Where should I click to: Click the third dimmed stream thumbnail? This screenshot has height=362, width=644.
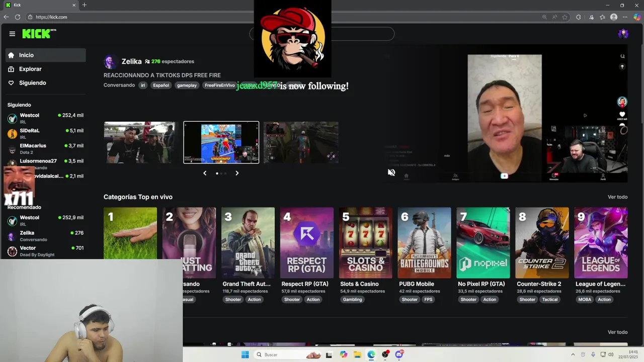(301, 142)
